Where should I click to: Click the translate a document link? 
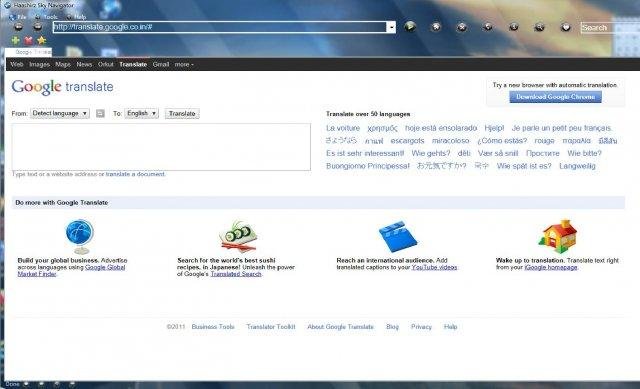click(136, 174)
